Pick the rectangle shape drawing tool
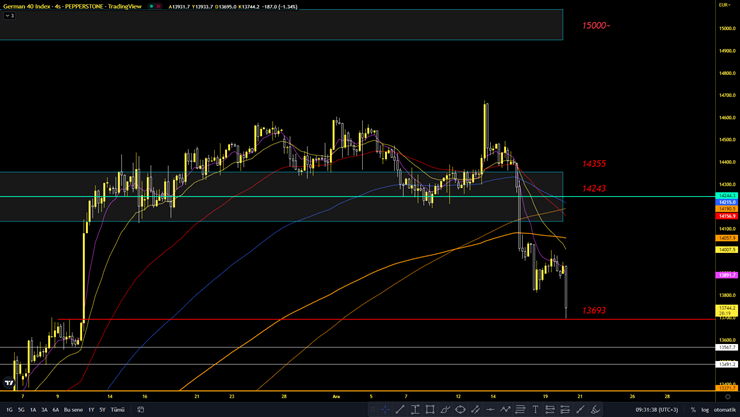Screen dimensions: 740x417 point(430,409)
